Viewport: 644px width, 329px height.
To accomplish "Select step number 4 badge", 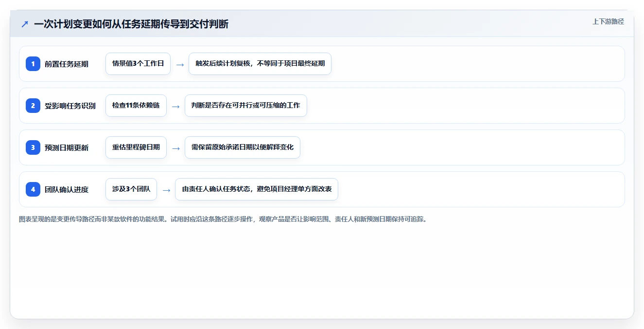I will 33,189.
